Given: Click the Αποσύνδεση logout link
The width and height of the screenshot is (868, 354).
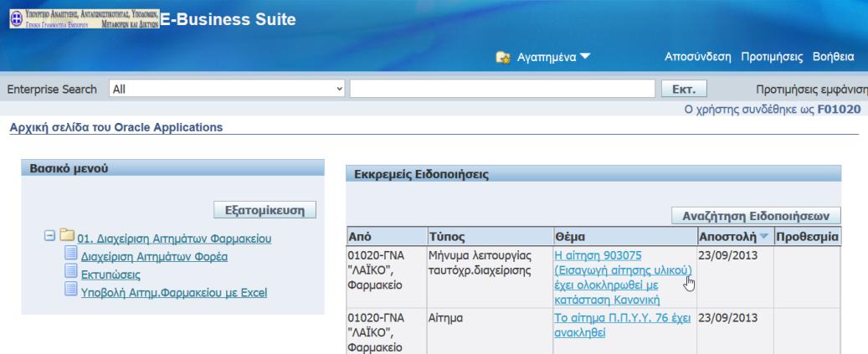Looking at the screenshot, I should pos(697,56).
